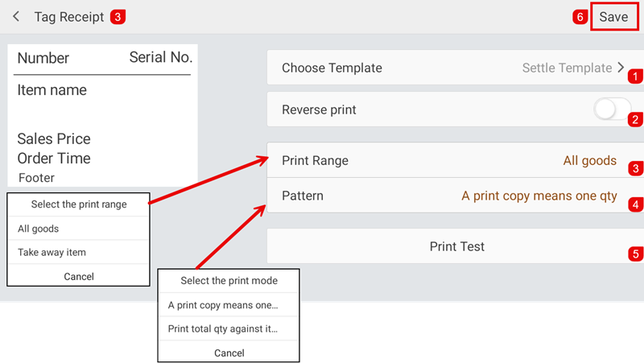Screen dimensions: 644x363
Task: Cancel the print mode dialog
Action: (229, 353)
